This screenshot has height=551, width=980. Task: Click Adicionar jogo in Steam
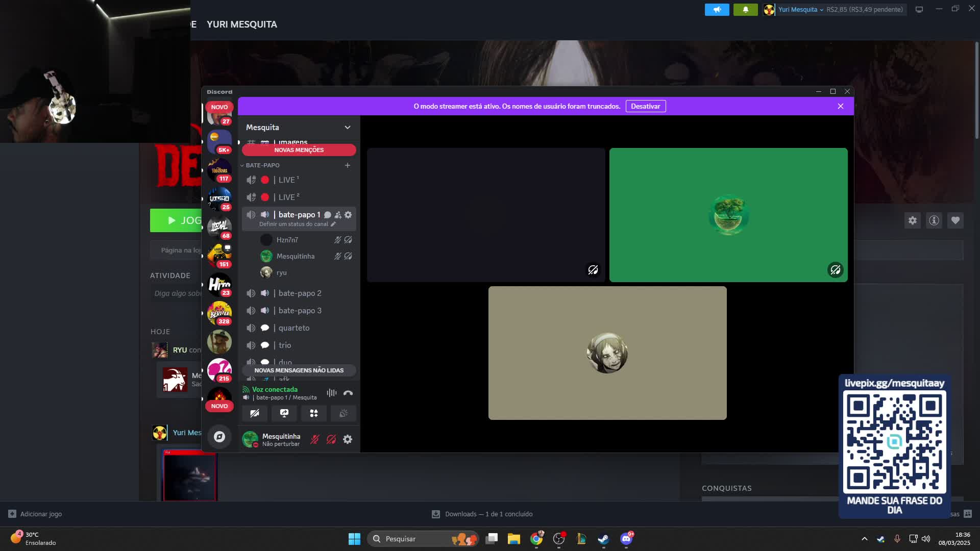35,514
